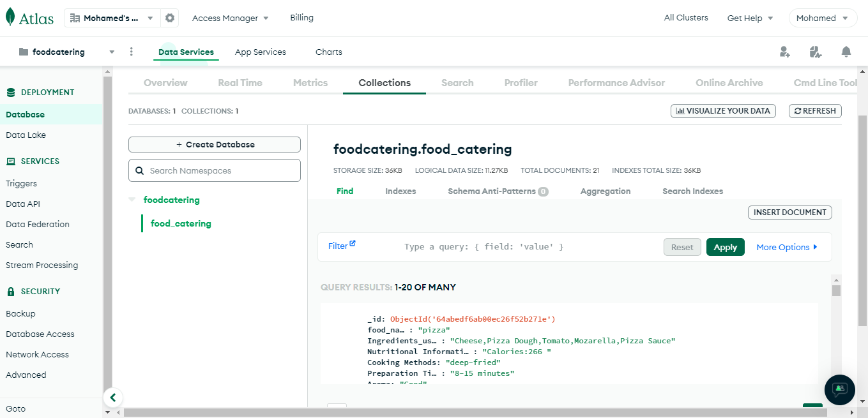Select the Indexes sub-tab
This screenshot has height=418, width=868.
(400, 191)
